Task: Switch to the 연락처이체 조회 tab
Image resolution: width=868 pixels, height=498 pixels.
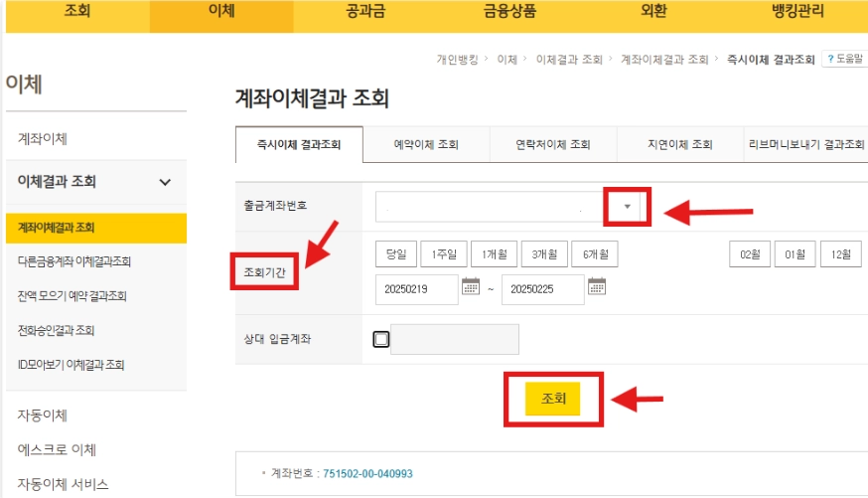Action: pos(553,144)
